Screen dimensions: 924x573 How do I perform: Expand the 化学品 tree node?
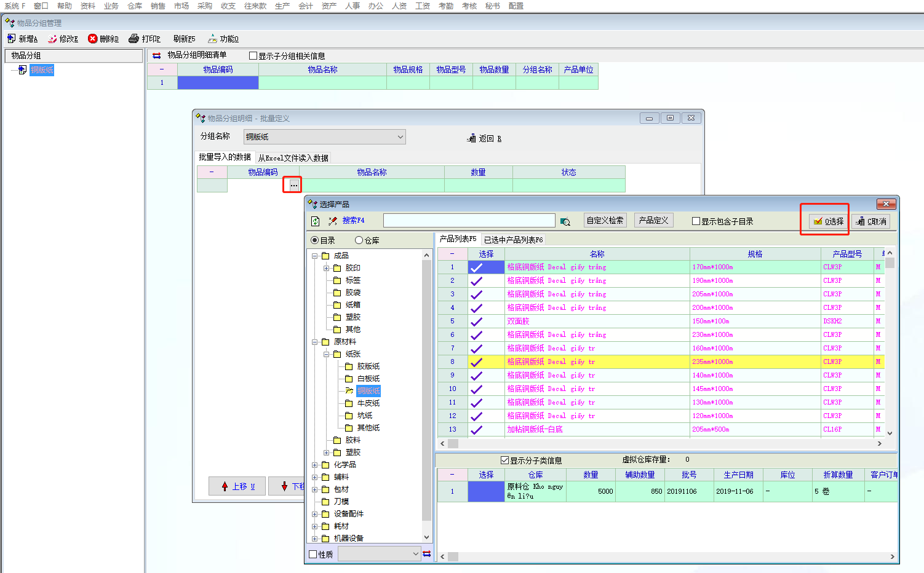[315, 465]
